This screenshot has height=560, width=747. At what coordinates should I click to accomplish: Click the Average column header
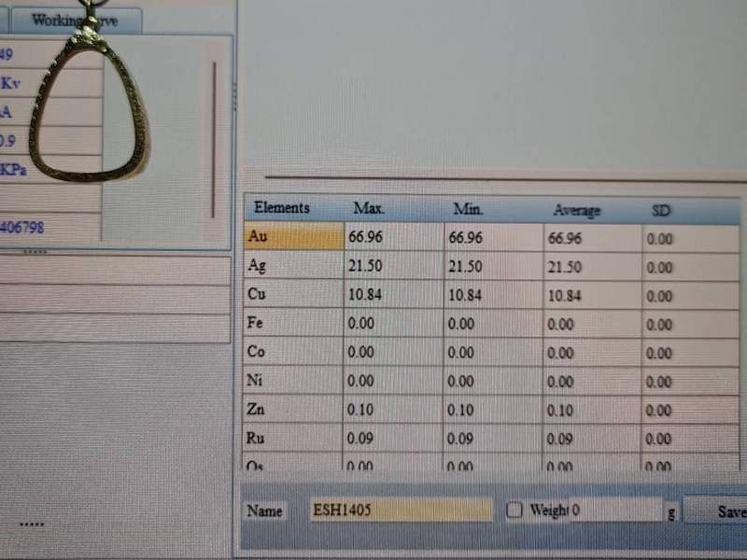[576, 210]
